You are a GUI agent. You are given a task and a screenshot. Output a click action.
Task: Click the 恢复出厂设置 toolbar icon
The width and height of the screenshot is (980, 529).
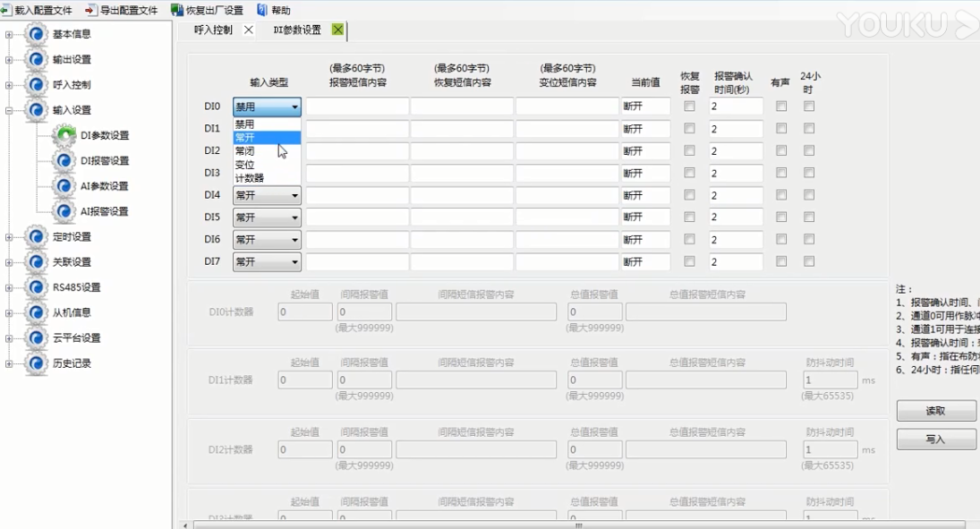tap(177, 10)
